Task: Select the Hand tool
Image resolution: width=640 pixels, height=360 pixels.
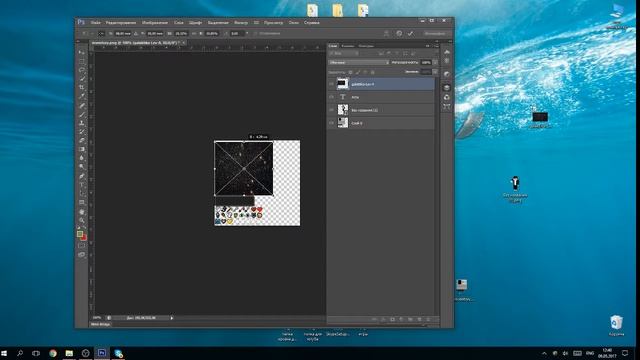Action: [x=82, y=211]
